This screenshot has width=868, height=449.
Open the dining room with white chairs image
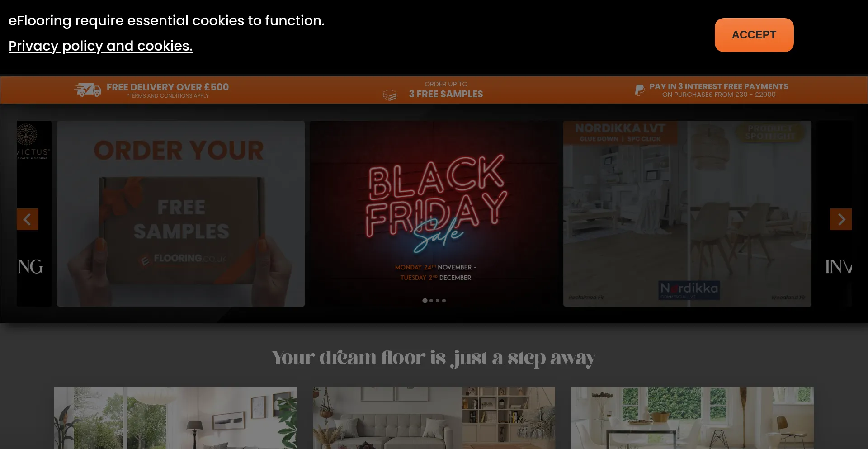pyautogui.click(x=693, y=418)
